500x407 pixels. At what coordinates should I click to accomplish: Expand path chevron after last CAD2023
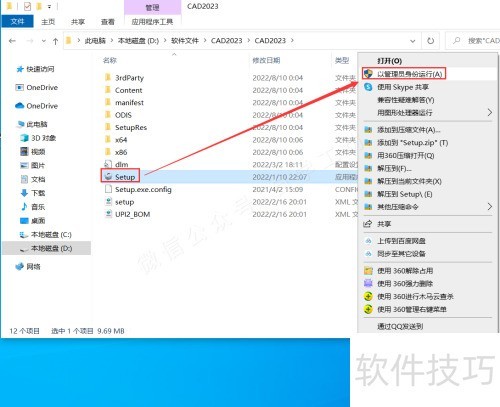(x=292, y=41)
